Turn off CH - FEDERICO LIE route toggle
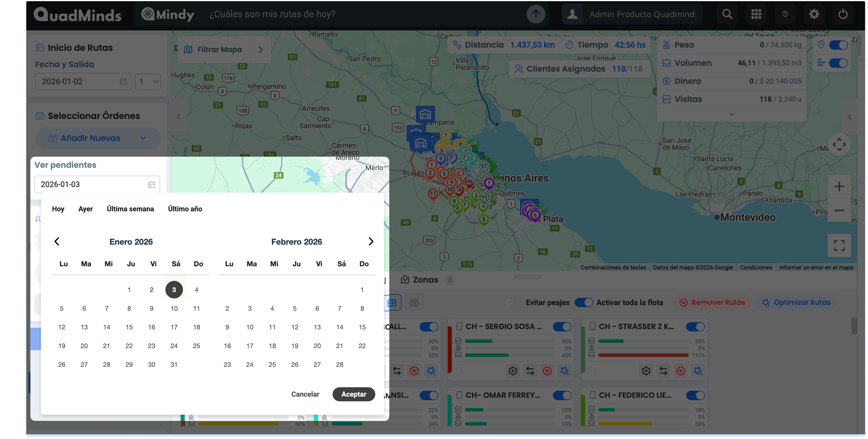The width and height of the screenshot is (868, 439). click(695, 395)
